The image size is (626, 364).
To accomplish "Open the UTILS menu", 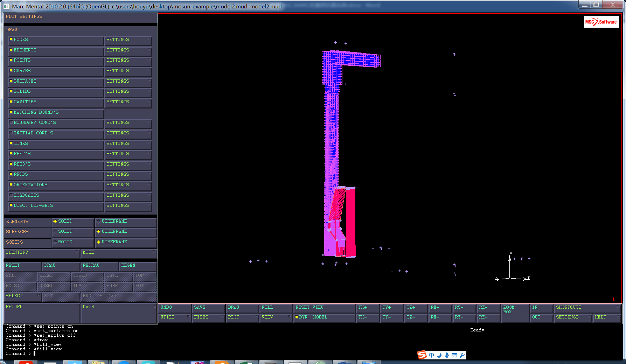I will [x=175, y=317].
